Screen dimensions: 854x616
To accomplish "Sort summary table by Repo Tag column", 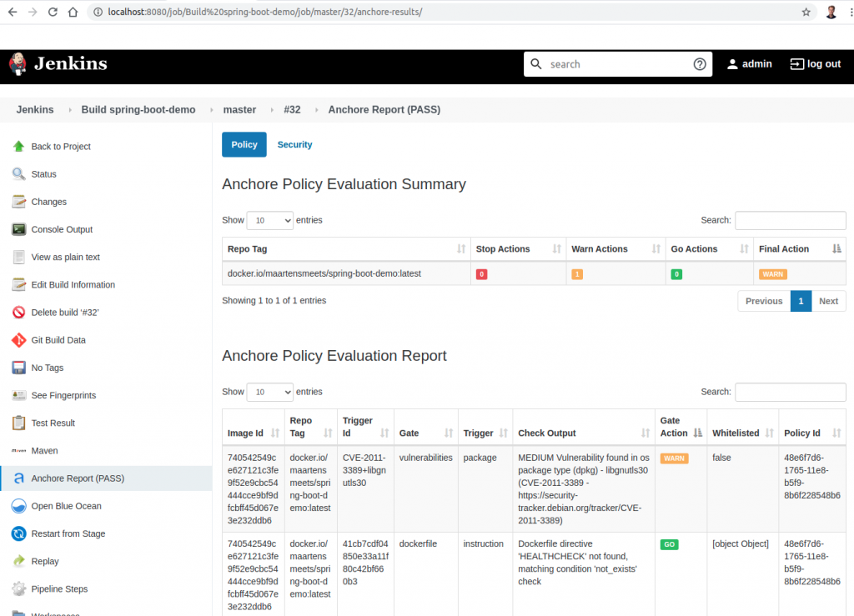I will pyautogui.click(x=345, y=249).
